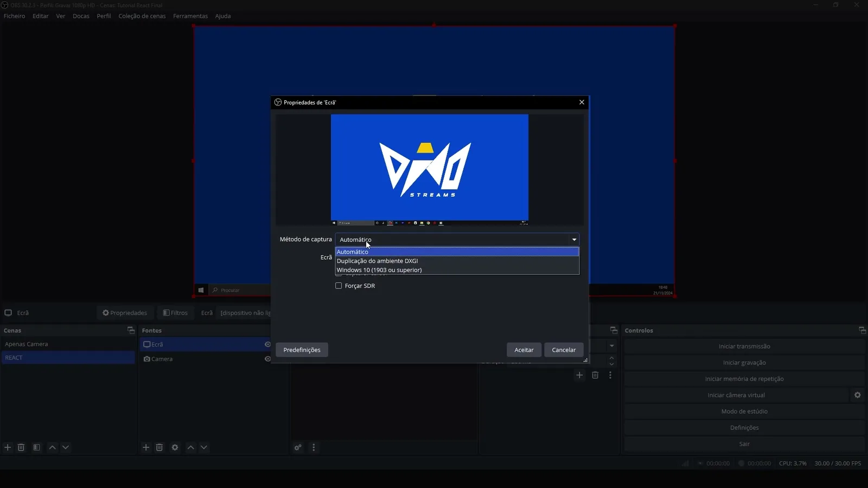The image size is (868, 488).
Task: Increase transition duration with up stepper
Action: (611, 358)
